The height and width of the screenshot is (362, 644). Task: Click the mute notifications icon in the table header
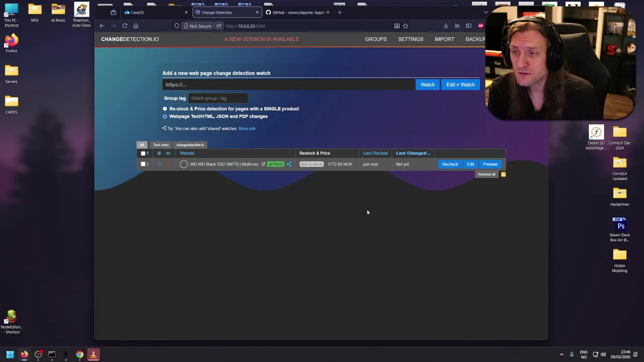pyautogui.click(x=168, y=153)
